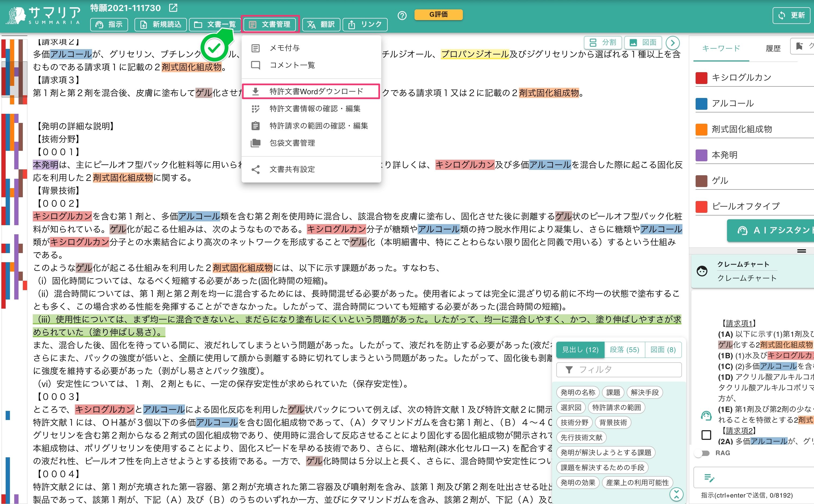Select メモ付与 menu entry
This screenshot has width=814, height=504.
tap(311, 48)
